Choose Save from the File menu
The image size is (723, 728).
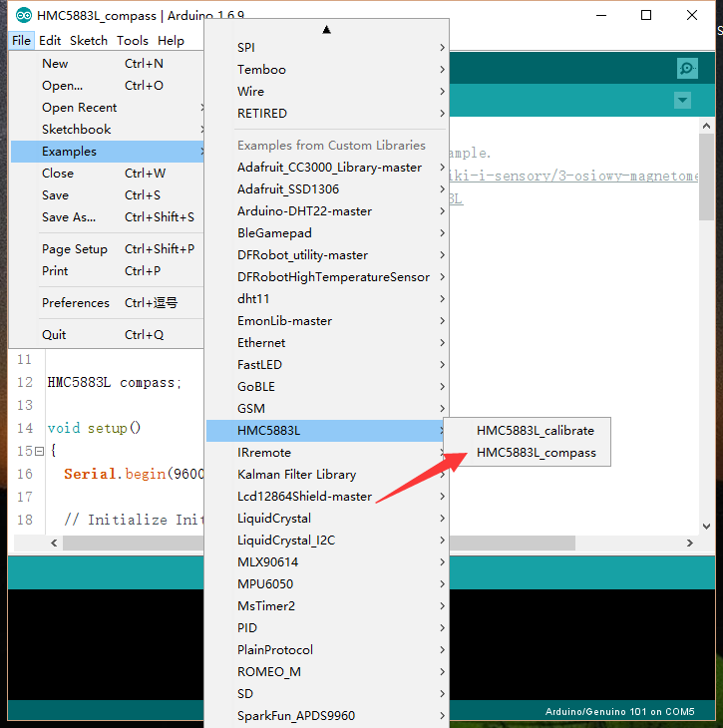108,195
